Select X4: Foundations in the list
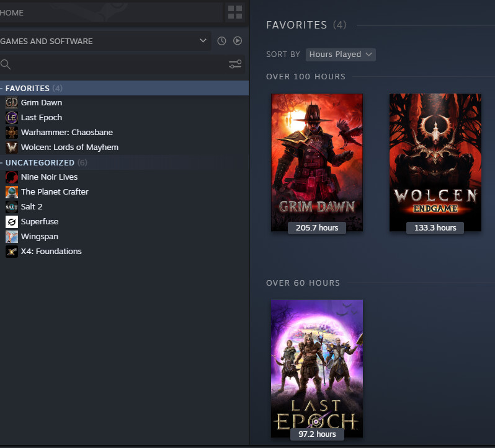This screenshot has height=448, width=495. click(x=51, y=252)
